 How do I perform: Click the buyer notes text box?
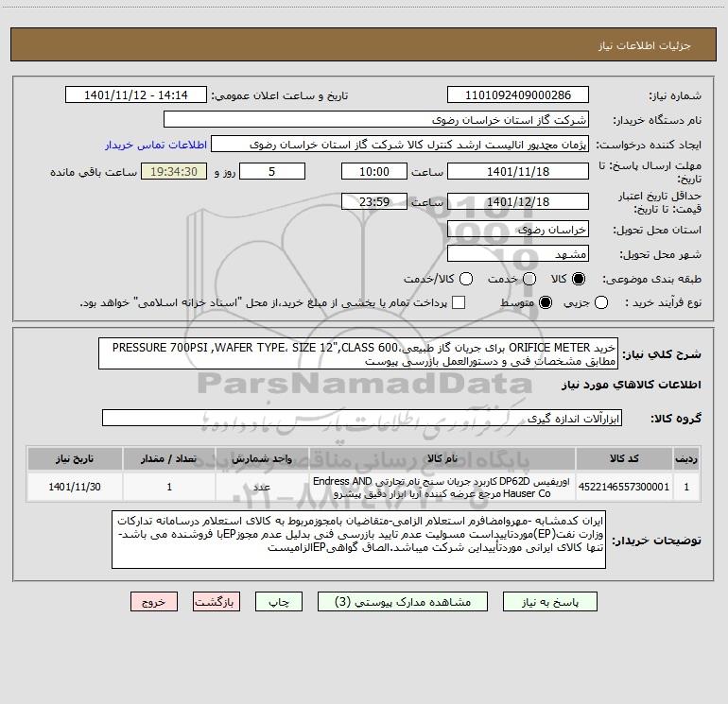click(358, 540)
